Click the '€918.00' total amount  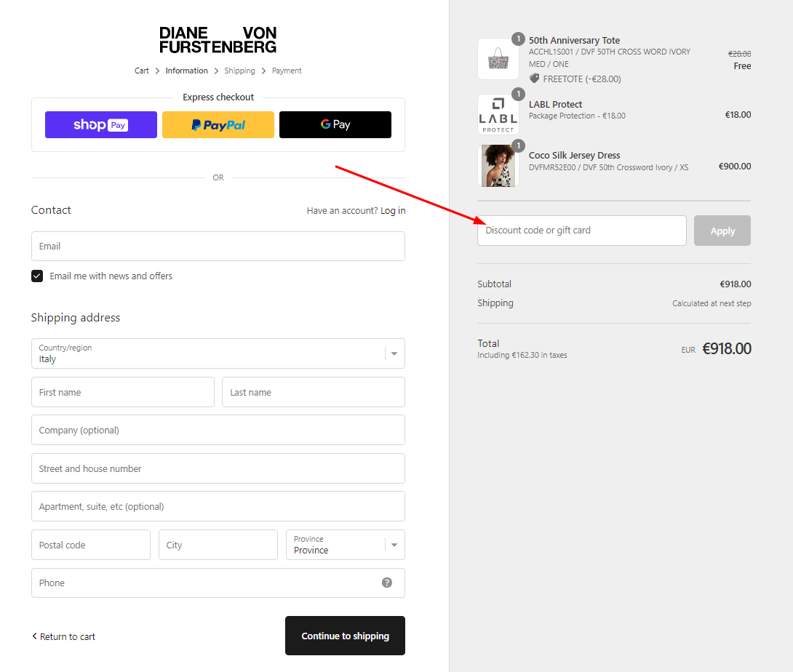click(727, 349)
